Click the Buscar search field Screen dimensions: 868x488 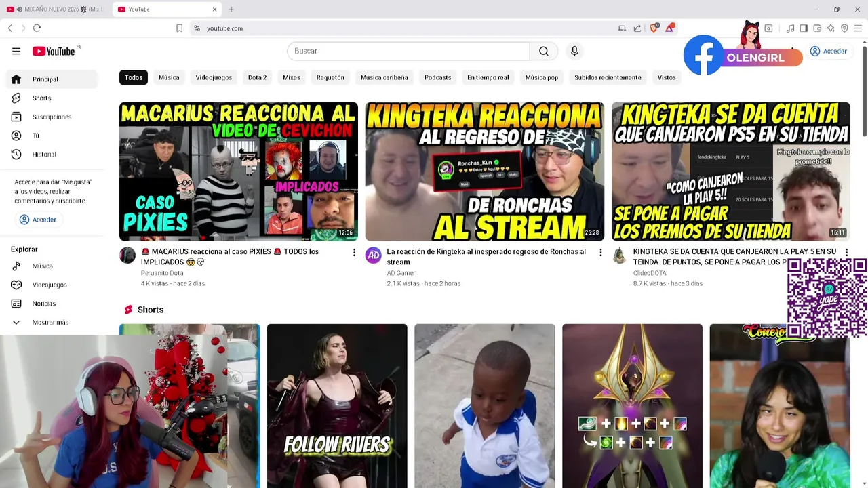[x=408, y=51]
